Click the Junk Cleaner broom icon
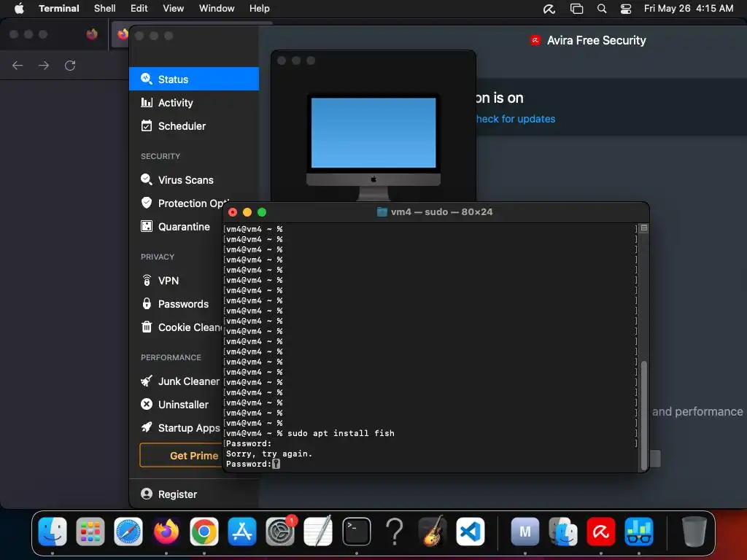The width and height of the screenshot is (747, 560). [147, 381]
